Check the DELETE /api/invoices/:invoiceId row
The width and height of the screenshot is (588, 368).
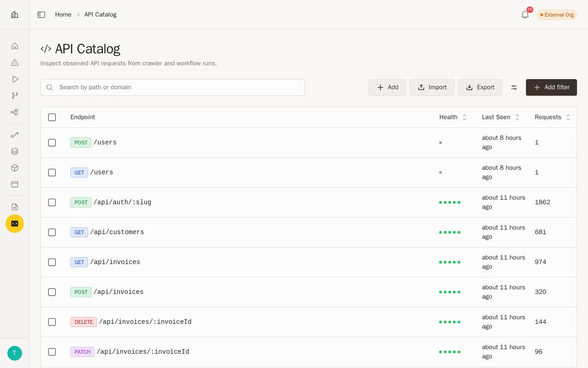click(x=52, y=322)
